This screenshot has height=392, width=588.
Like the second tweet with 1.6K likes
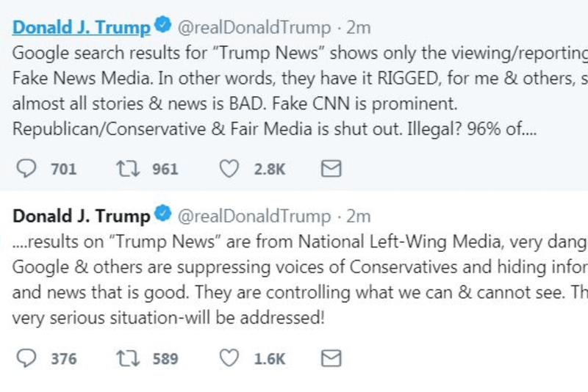coord(230,358)
